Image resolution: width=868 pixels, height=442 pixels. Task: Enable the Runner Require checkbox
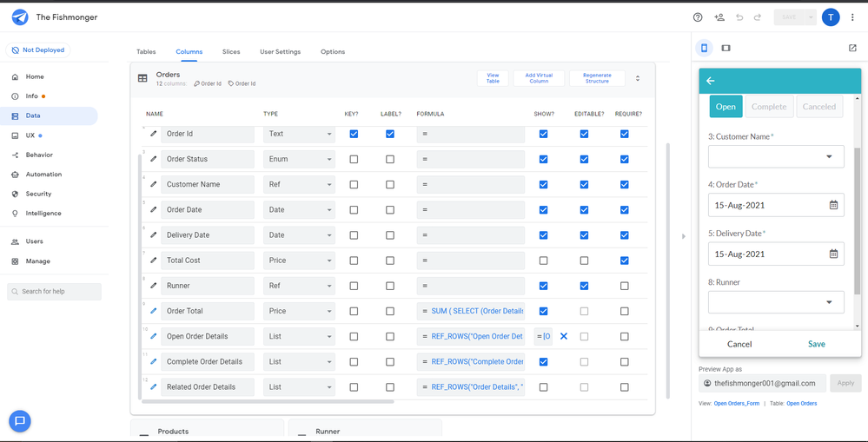tap(625, 286)
